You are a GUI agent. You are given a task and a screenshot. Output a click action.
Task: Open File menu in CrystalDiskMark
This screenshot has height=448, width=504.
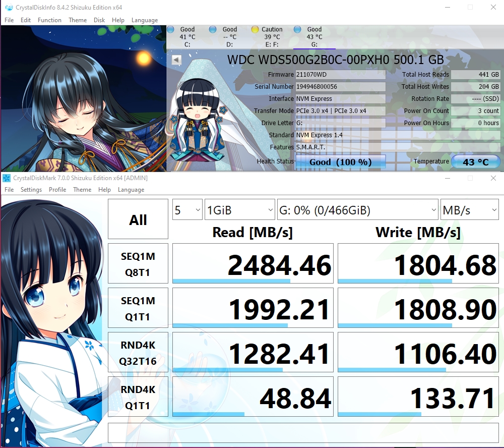click(x=9, y=190)
